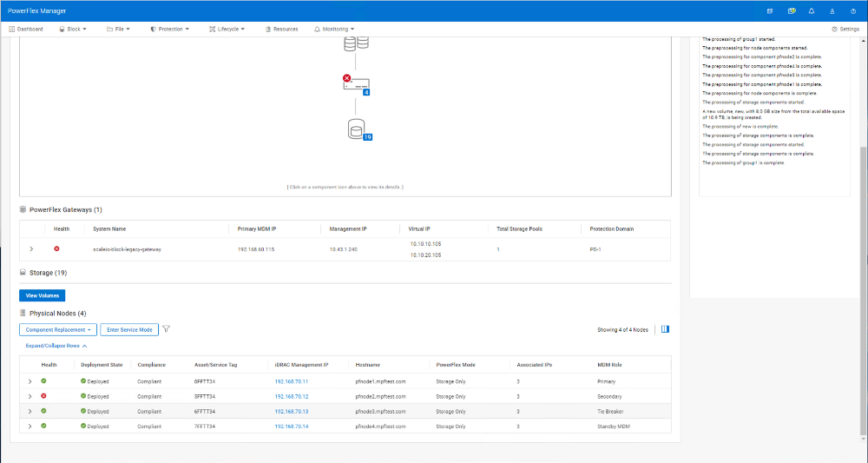Open the notifications bell in header
Viewport: 868px width, 463px height.
tap(811, 11)
